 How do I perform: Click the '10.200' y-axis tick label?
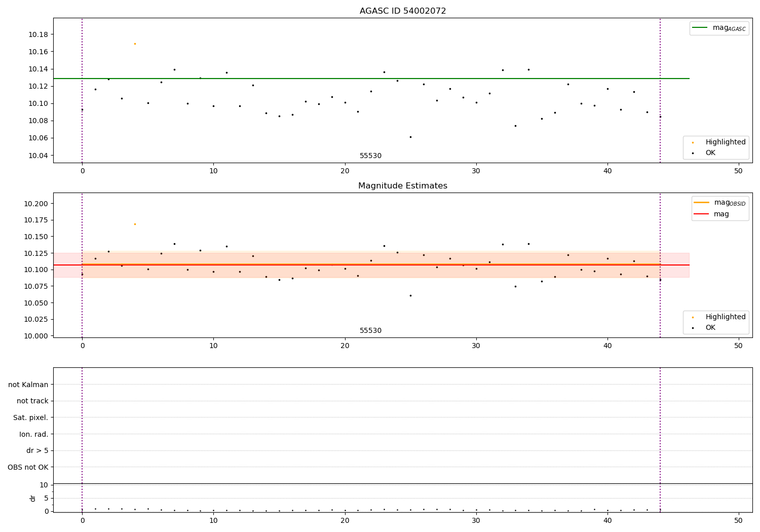point(36,204)
